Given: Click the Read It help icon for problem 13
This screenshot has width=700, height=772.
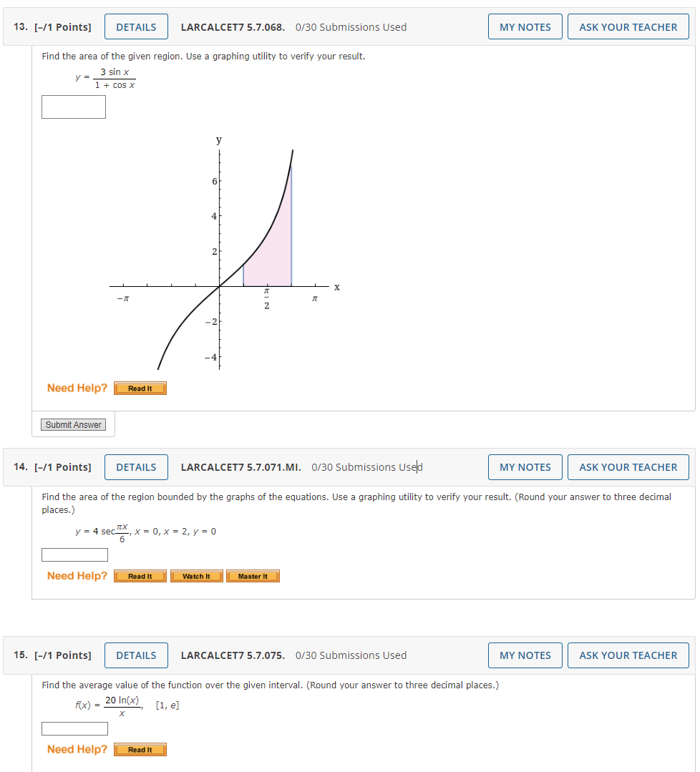Looking at the screenshot, I should point(140,388).
